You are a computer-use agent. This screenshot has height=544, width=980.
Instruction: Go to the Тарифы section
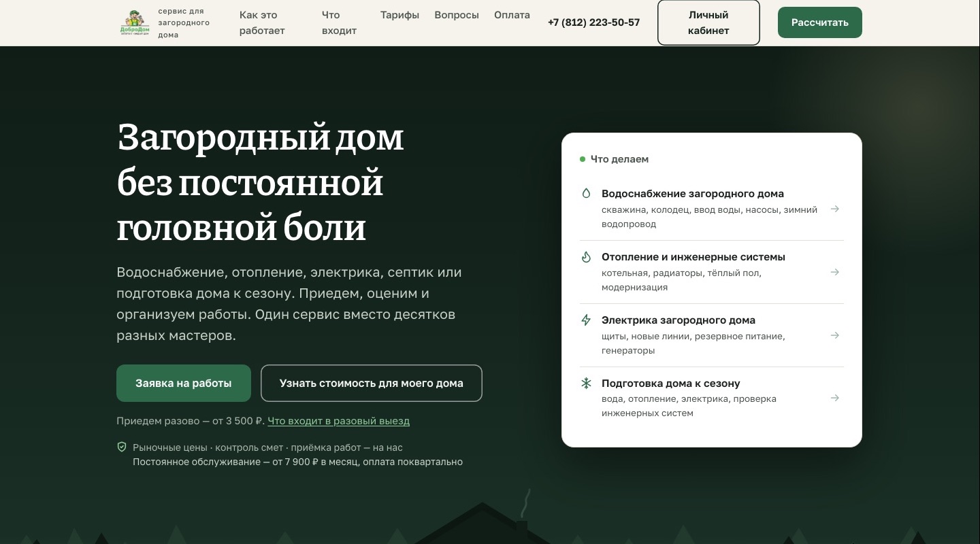tap(399, 15)
